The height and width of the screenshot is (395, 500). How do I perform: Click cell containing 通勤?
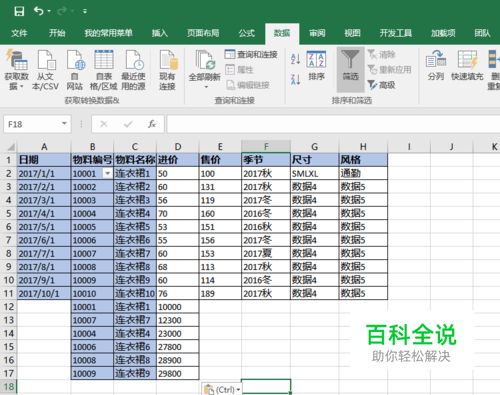coord(363,173)
